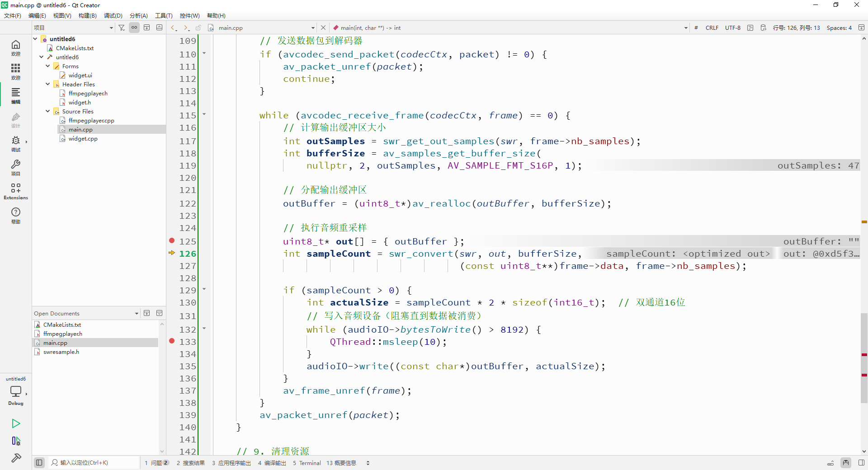The width and height of the screenshot is (868, 470).
Task: Open the grid-style welcome mode icon
Action: click(16, 71)
